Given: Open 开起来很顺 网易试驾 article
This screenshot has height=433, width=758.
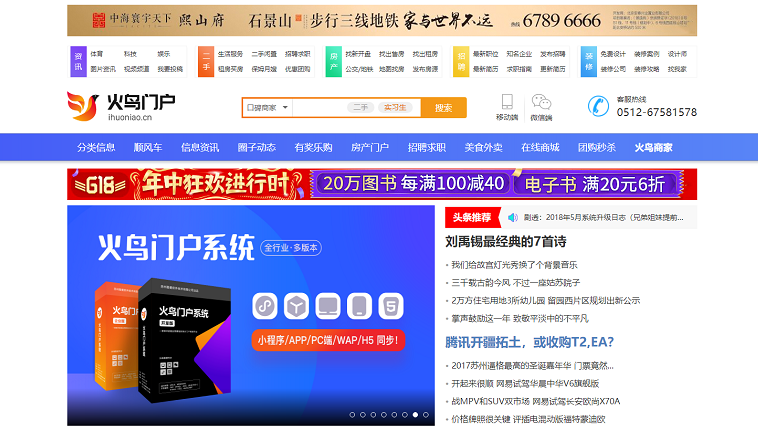Looking at the screenshot, I should (x=525, y=384).
